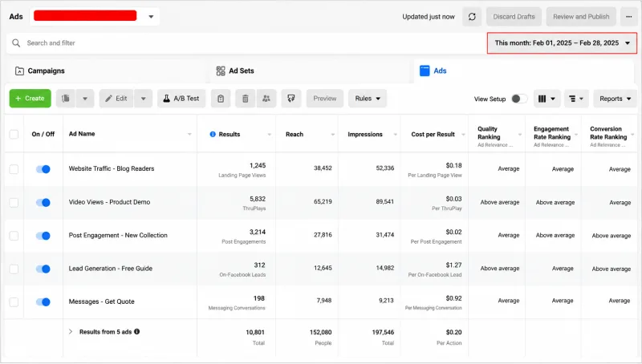Enable the View Setup switch
This screenshot has width=642, height=364.
click(518, 99)
